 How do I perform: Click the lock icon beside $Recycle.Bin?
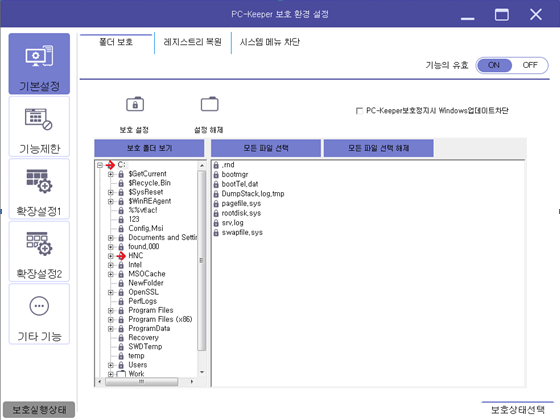coord(121,183)
